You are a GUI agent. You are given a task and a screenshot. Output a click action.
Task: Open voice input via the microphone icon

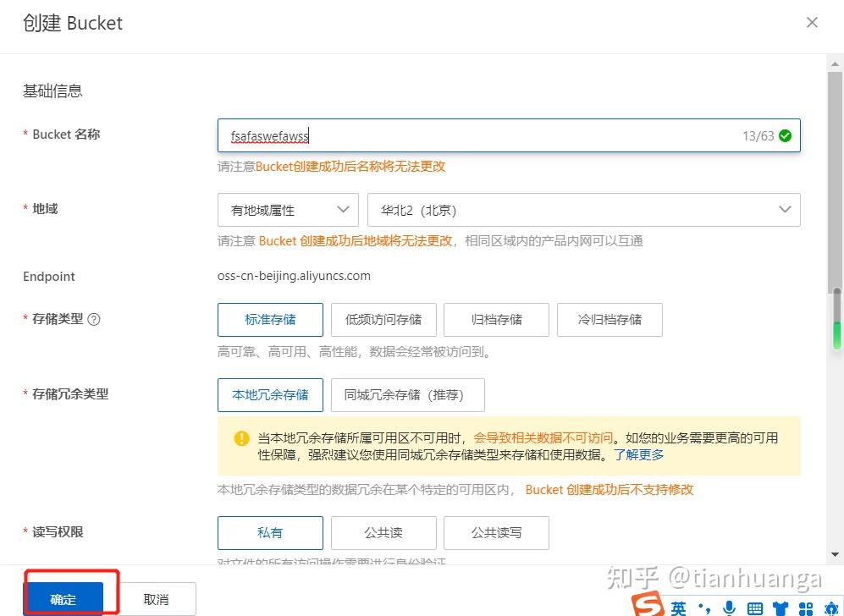coord(729,606)
